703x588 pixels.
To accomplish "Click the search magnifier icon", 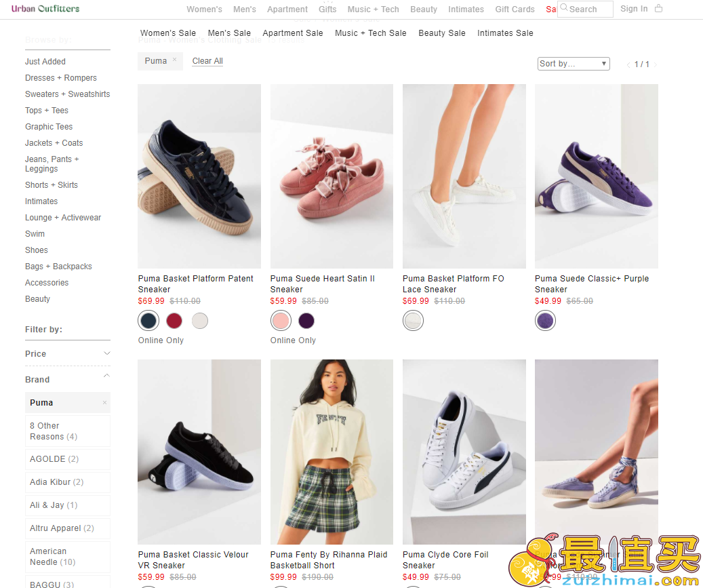I will point(563,7).
